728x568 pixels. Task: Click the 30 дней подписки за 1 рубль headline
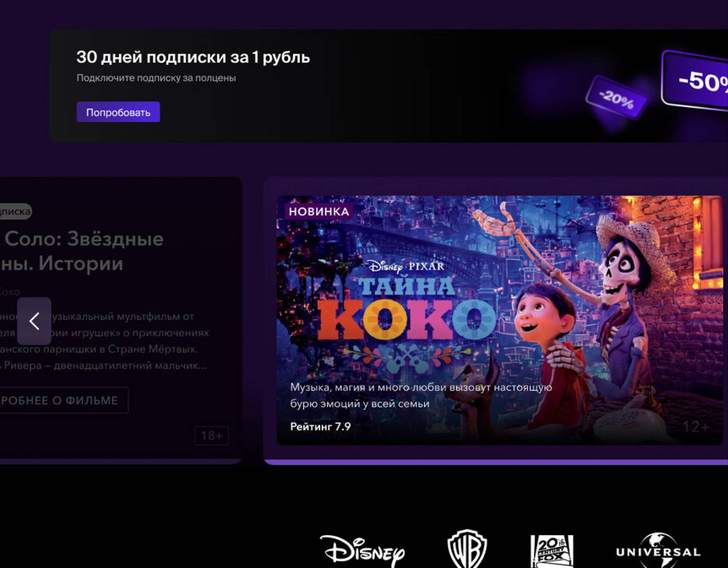pos(193,57)
